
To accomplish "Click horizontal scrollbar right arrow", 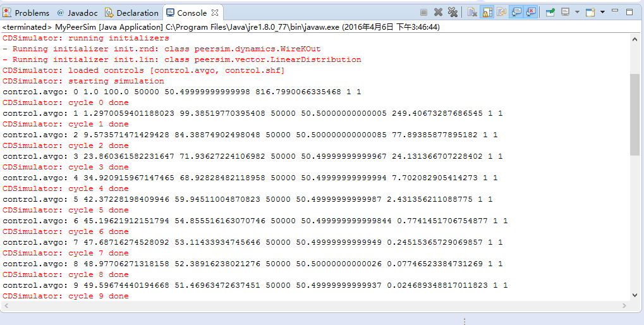I will (x=624, y=305).
